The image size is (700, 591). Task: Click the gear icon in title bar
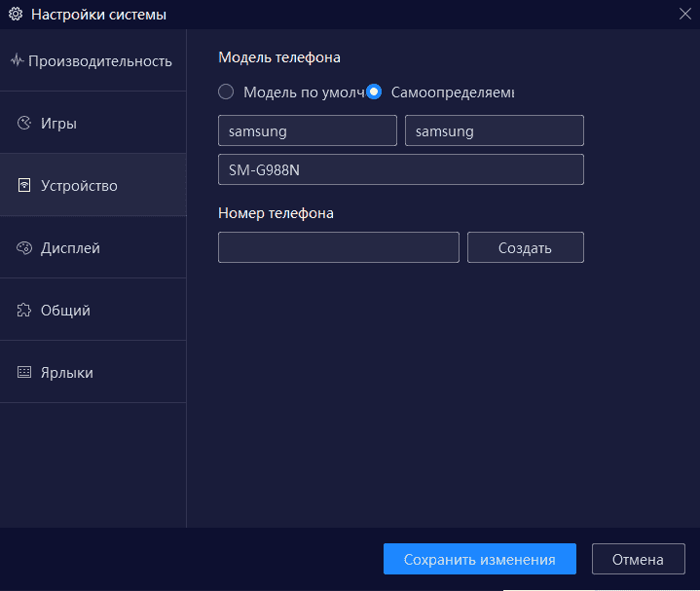(15, 15)
